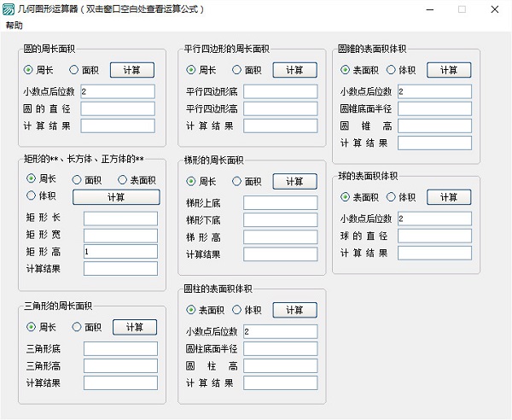Click 计算 button in 三角形 group
The image size is (512, 420).
point(135,327)
